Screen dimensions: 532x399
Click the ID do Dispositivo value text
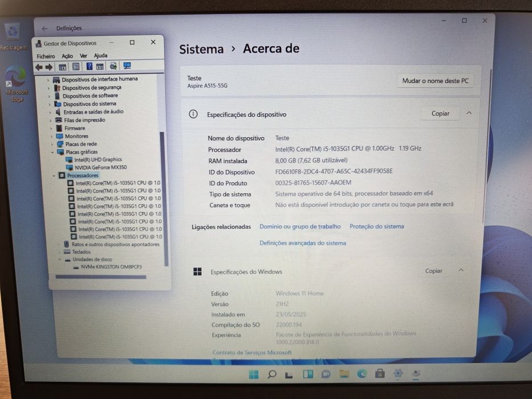(x=334, y=172)
